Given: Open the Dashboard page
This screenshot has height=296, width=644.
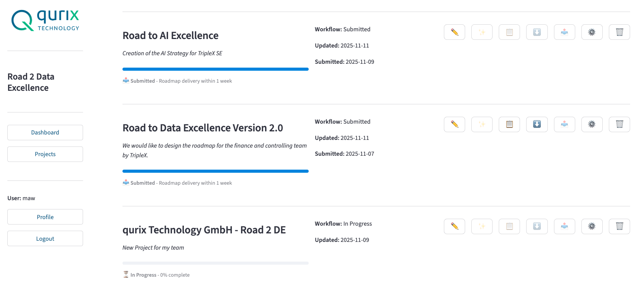Looking at the screenshot, I should coord(45,132).
